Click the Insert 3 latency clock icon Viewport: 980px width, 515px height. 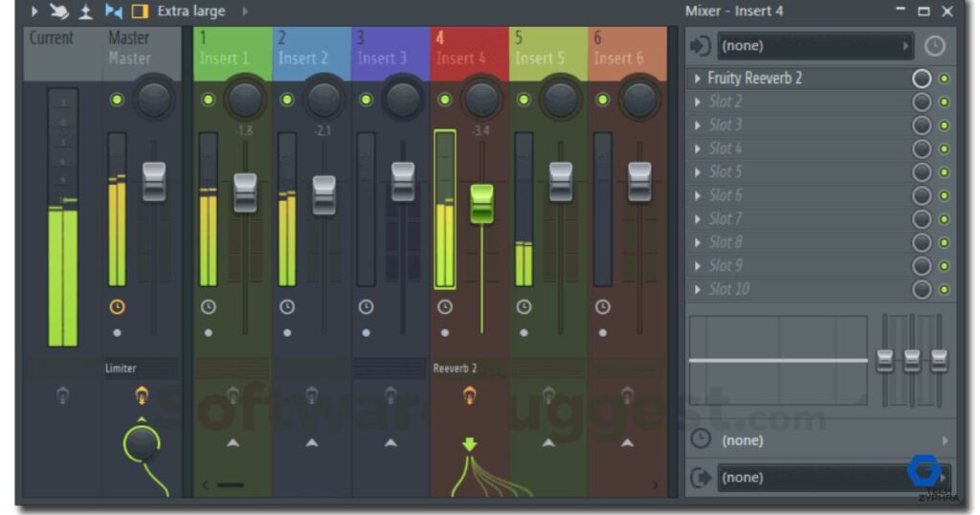coord(367,307)
